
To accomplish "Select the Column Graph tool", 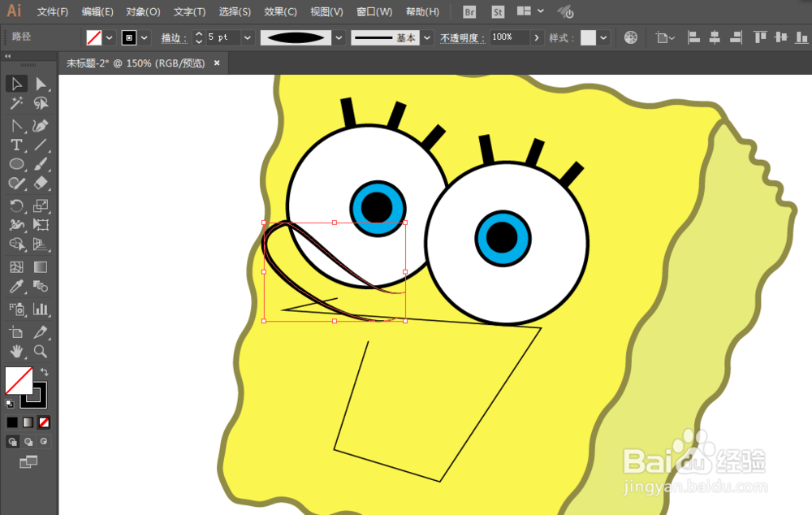I will click(41, 309).
